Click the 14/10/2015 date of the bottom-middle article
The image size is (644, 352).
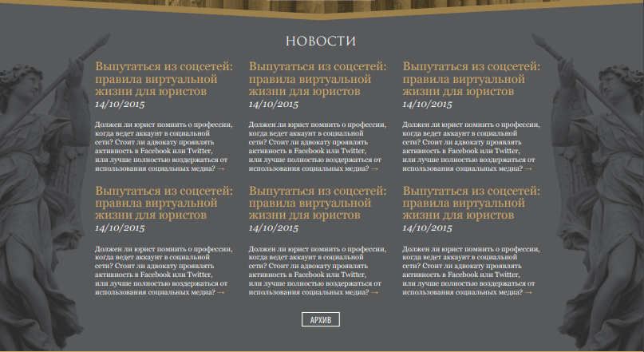point(273,227)
